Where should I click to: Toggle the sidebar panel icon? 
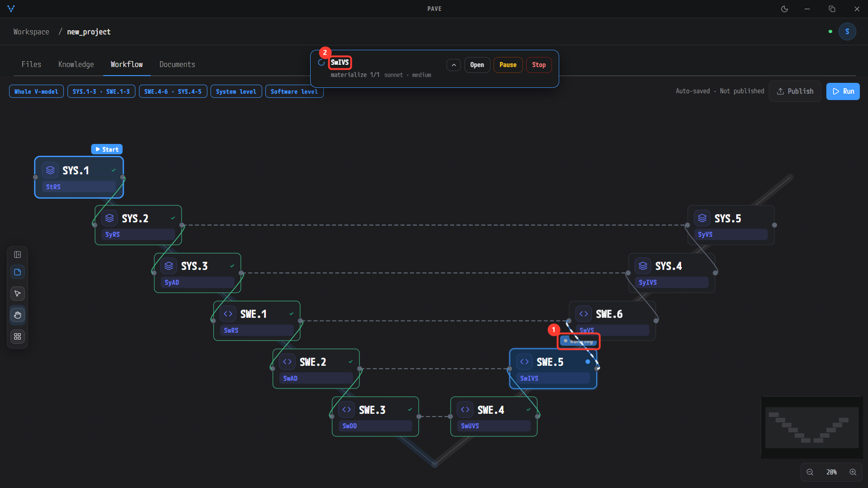point(18,255)
